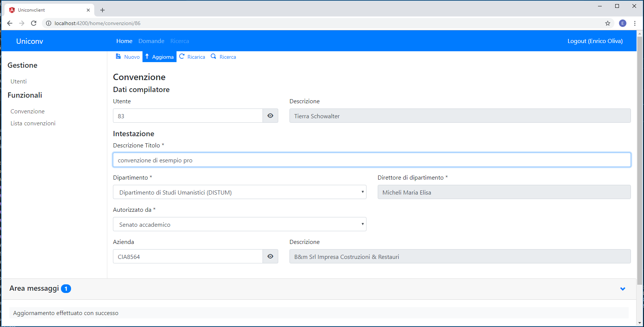644x327 pixels.
Task: Click the Aggiorna update button
Action: pos(159,57)
